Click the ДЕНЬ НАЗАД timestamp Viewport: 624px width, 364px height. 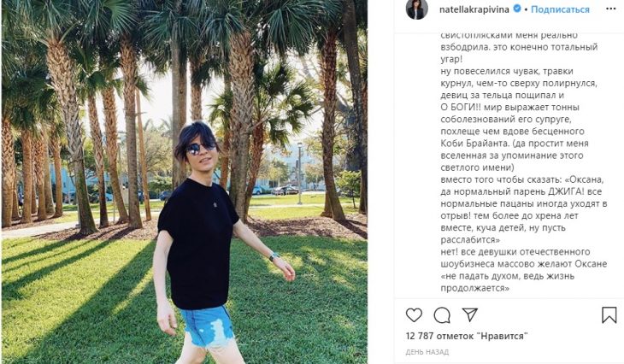[x=427, y=352]
